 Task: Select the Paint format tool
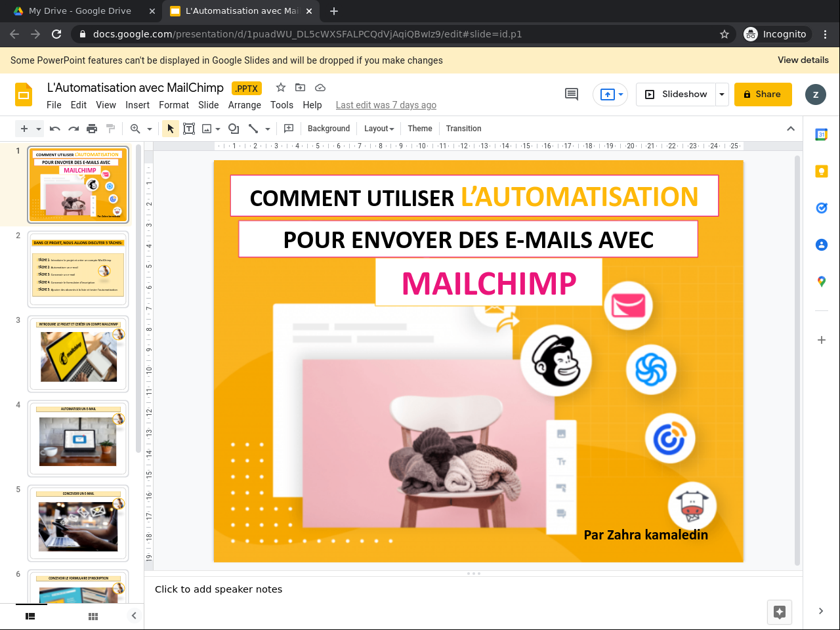tap(110, 129)
